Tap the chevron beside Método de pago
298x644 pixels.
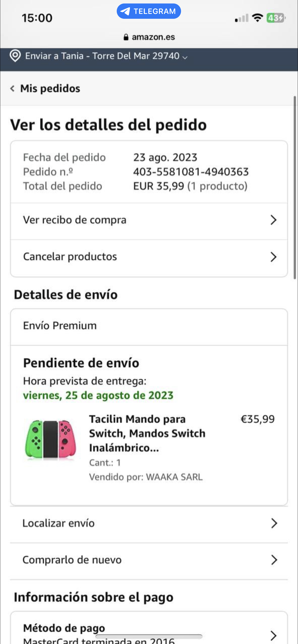(273, 635)
